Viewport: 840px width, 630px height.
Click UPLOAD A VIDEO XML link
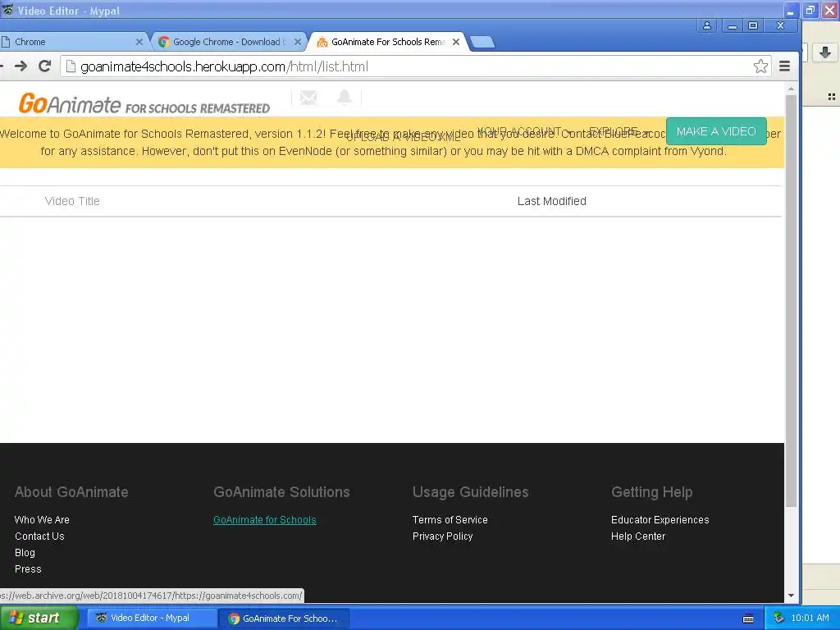403,137
